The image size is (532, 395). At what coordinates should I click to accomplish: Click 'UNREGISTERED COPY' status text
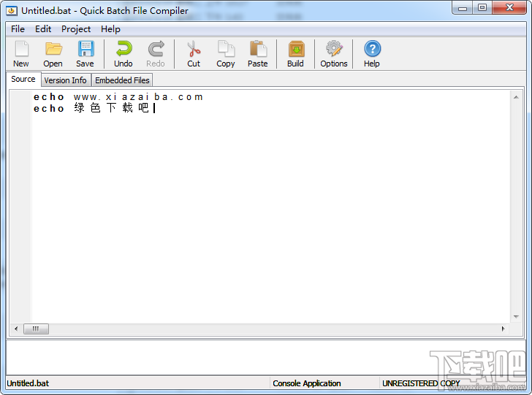click(421, 383)
